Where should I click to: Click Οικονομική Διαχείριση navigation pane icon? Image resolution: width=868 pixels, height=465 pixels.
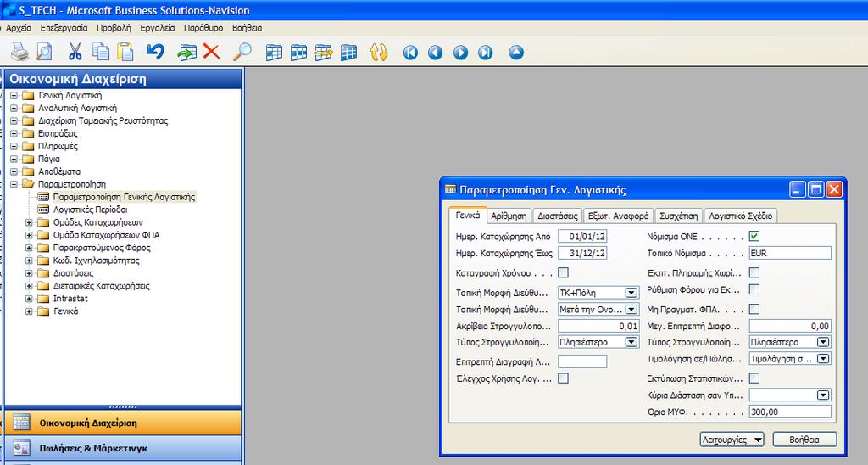click(x=21, y=423)
